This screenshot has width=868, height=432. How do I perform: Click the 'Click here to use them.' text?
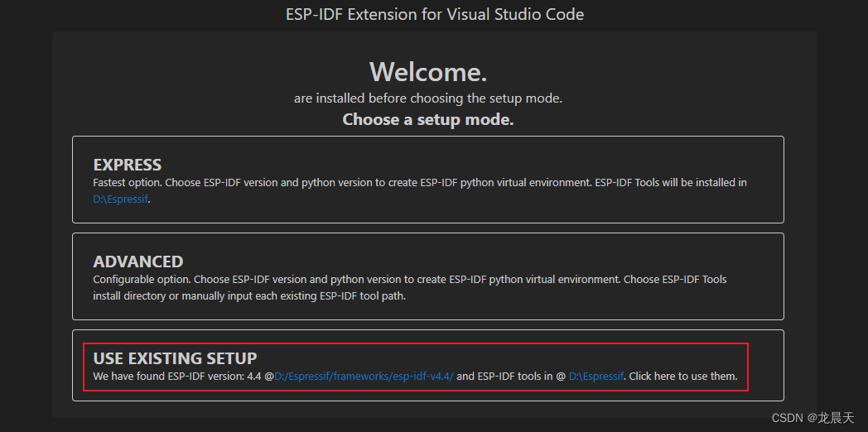683,377
